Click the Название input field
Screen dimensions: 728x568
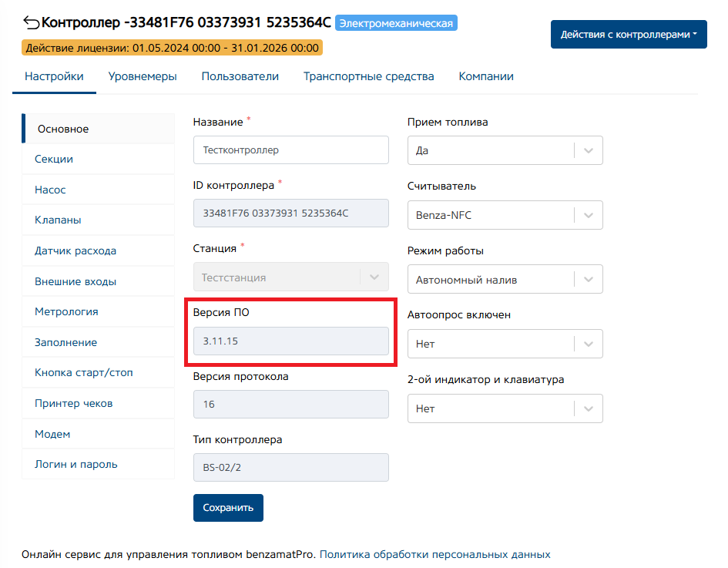[x=290, y=150]
